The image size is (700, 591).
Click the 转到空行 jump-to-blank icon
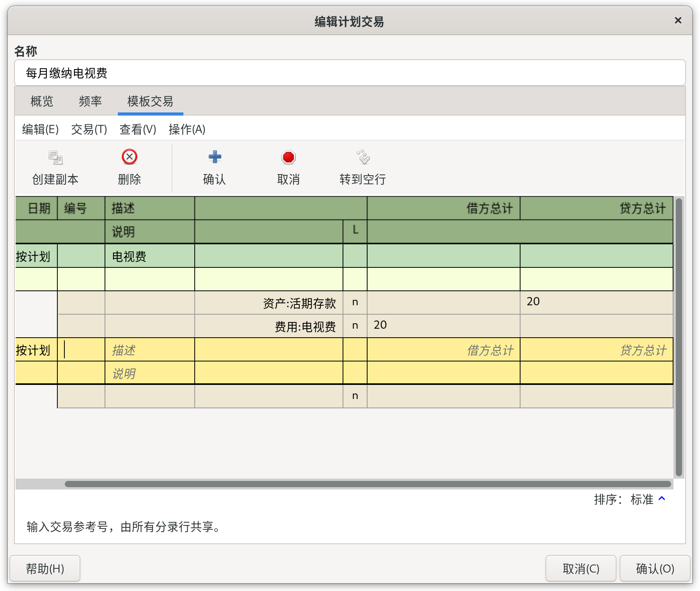[363, 157]
